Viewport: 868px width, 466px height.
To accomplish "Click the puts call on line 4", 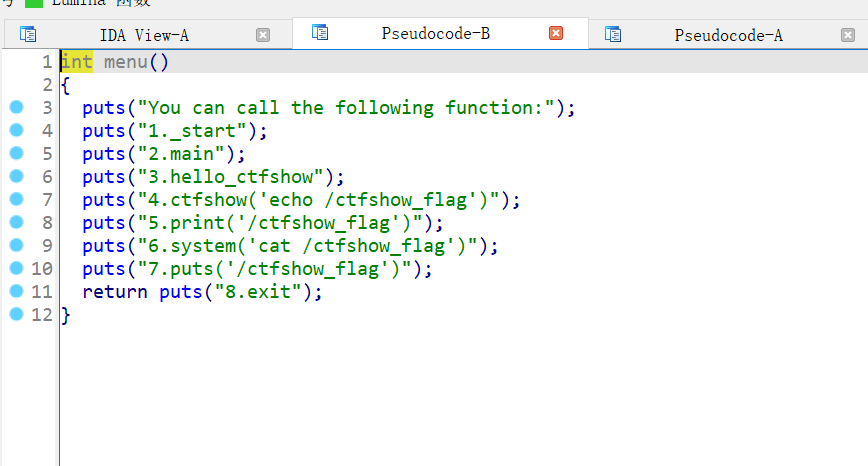I will 104,131.
